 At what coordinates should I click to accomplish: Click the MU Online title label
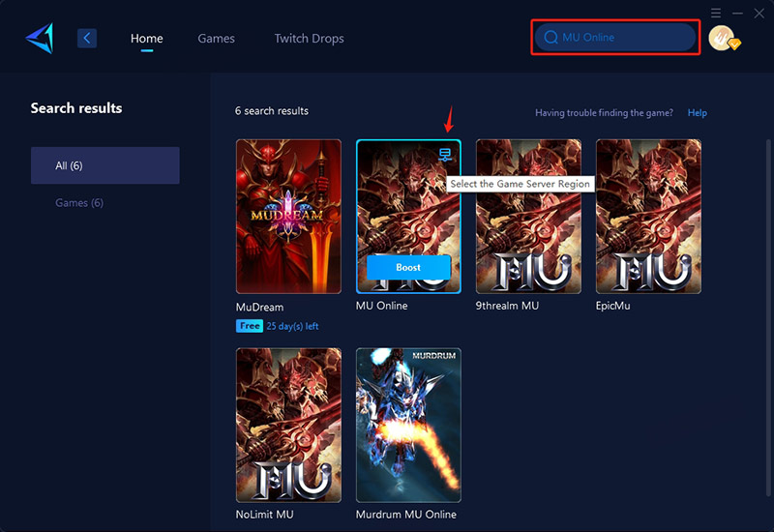click(x=381, y=306)
